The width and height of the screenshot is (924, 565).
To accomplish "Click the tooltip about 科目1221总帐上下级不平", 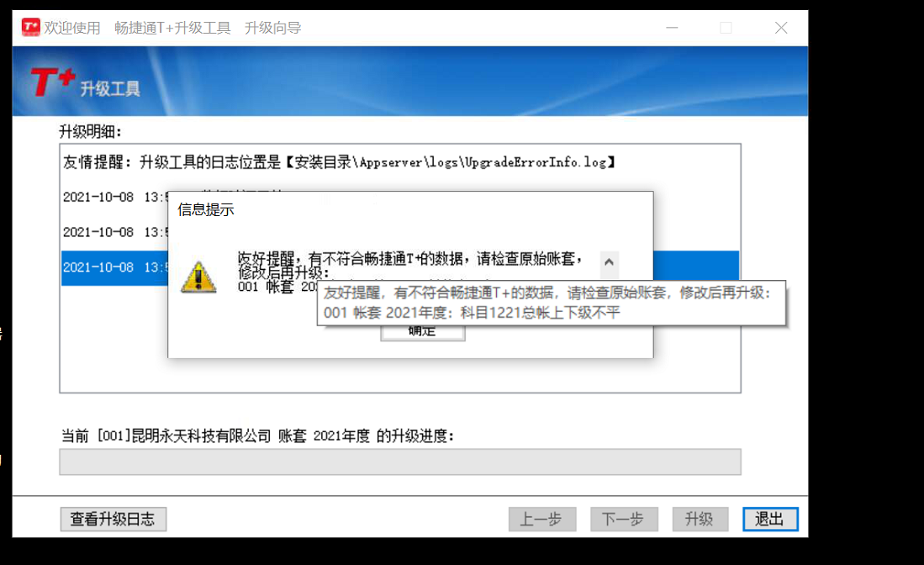I will pyautogui.click(x=552, y=303).
